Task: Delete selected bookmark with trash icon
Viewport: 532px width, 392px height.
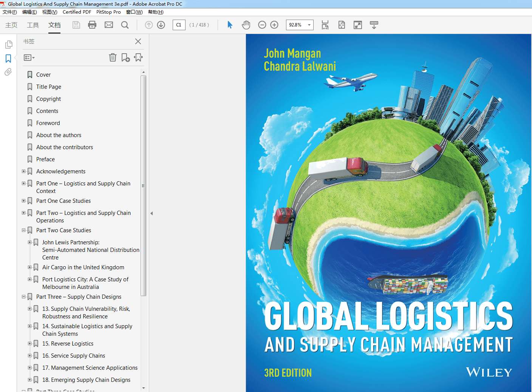Action: pos(113,57)
